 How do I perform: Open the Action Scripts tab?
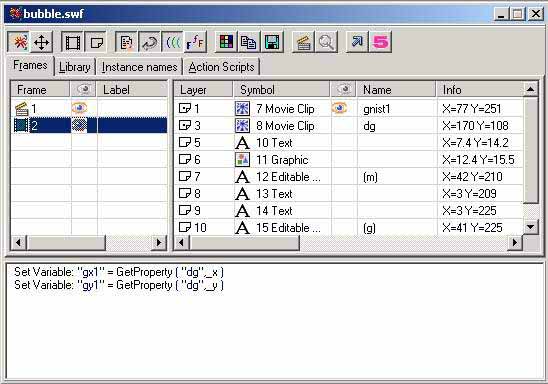pos(221,67)
